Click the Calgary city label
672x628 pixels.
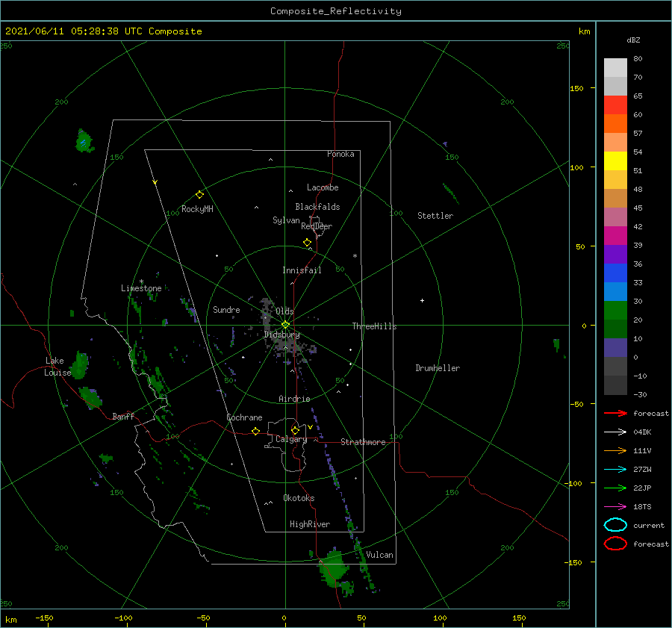click(x=291, y=439)
